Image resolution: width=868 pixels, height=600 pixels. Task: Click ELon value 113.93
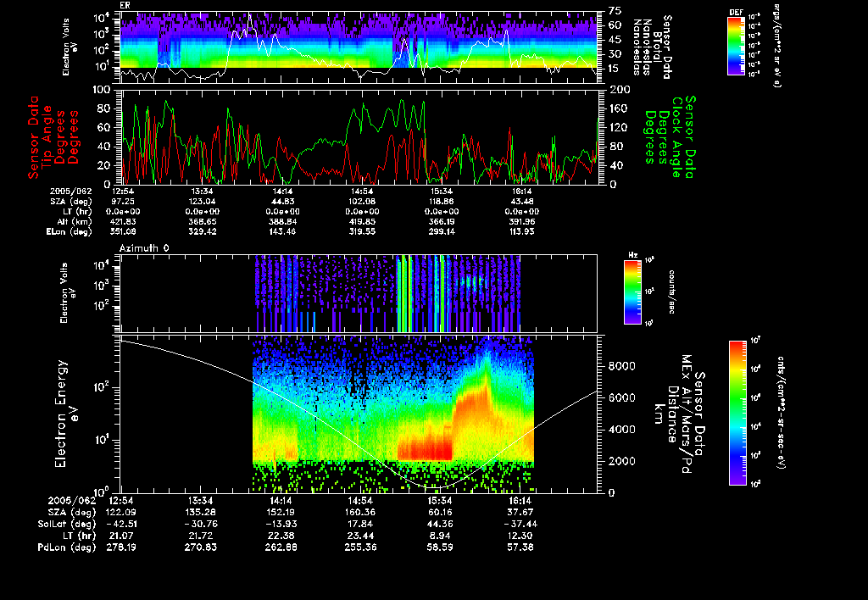coord(521,231)
